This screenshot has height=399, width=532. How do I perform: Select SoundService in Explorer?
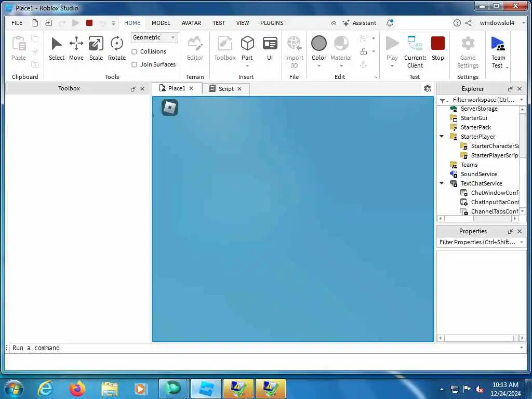pos(478,174)
